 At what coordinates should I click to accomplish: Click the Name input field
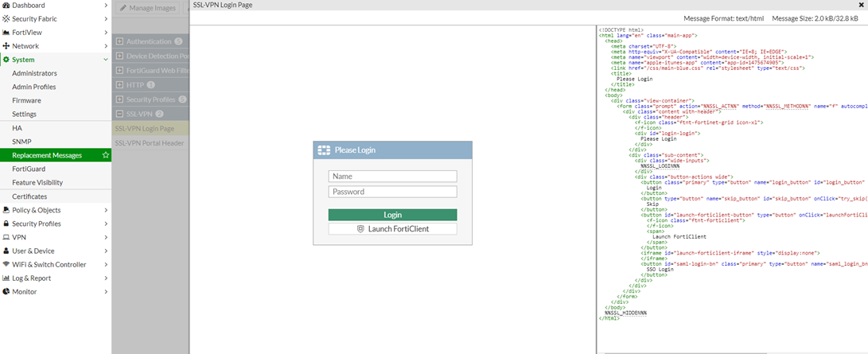click(x=392, y=177)
